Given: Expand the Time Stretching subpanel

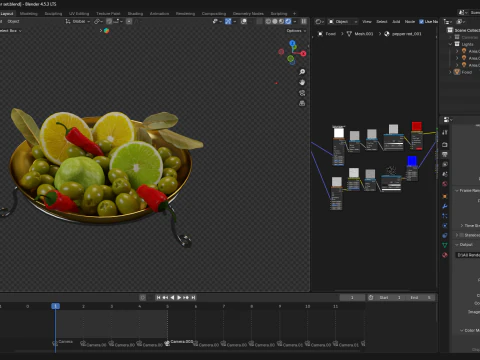Looking at the screenshot, I should click(462, 226).
